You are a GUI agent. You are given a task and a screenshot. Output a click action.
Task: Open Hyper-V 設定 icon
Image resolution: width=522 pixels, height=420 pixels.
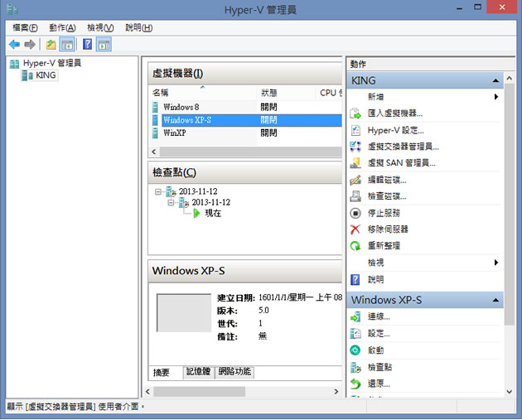point(355,130)
